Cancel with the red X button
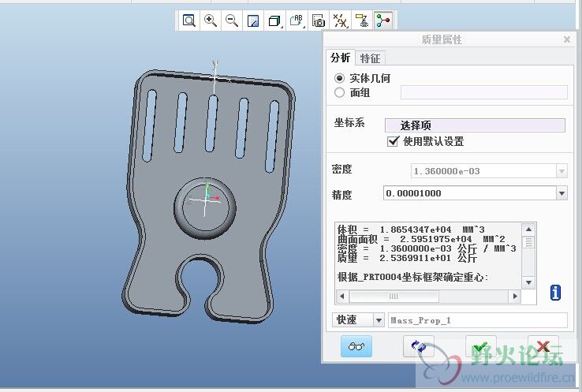582x392 pixels. [543, 346]
